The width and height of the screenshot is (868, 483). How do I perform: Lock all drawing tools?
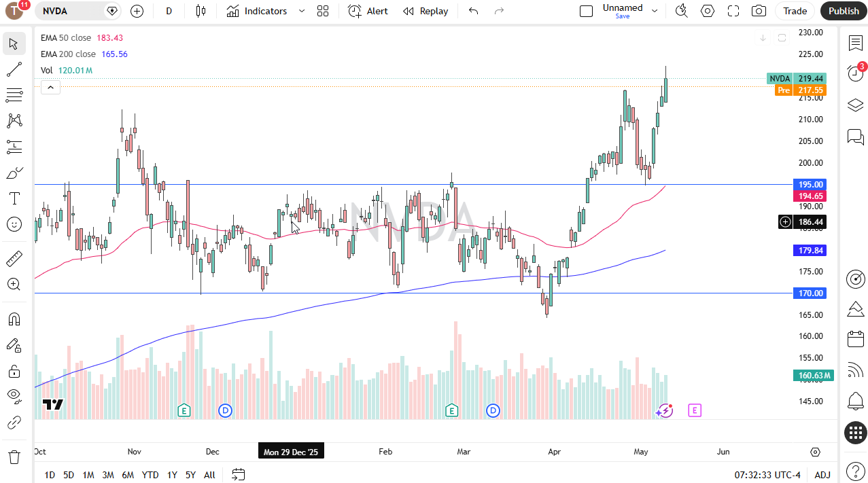pyautogui.click(x=14, y=371)
